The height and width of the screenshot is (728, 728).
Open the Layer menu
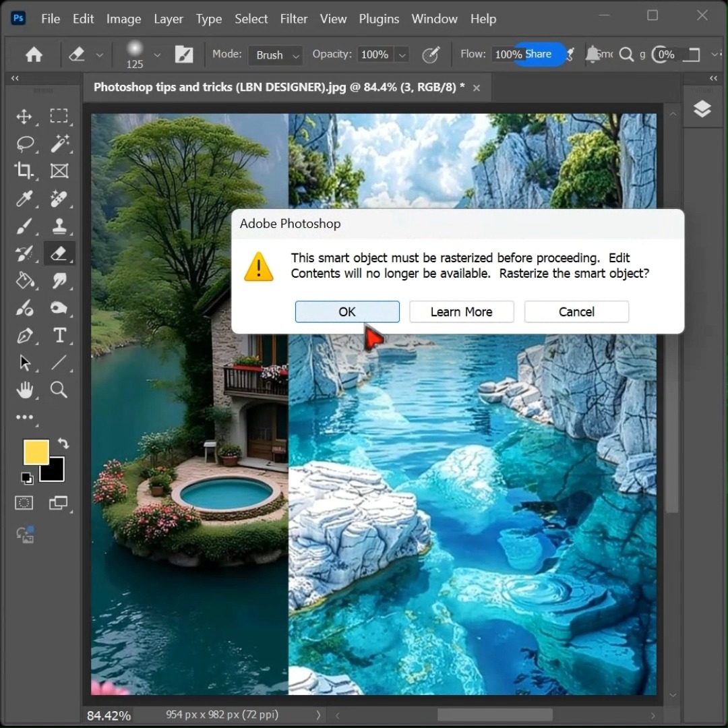(169, 19)
